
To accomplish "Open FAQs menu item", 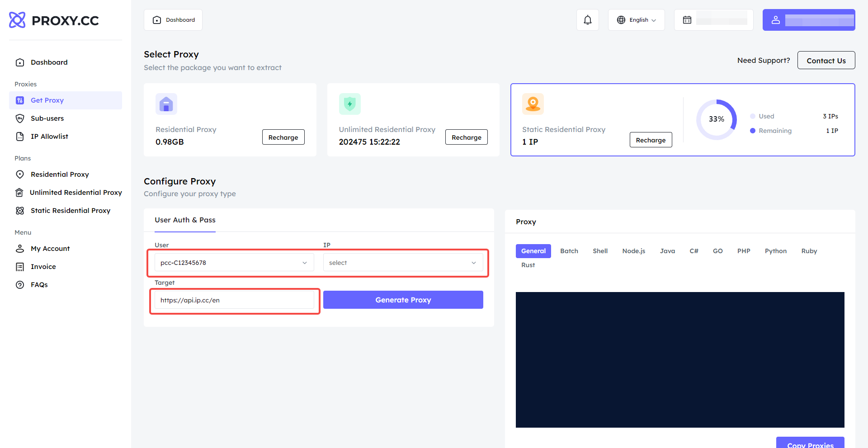I will coord(66,285).
